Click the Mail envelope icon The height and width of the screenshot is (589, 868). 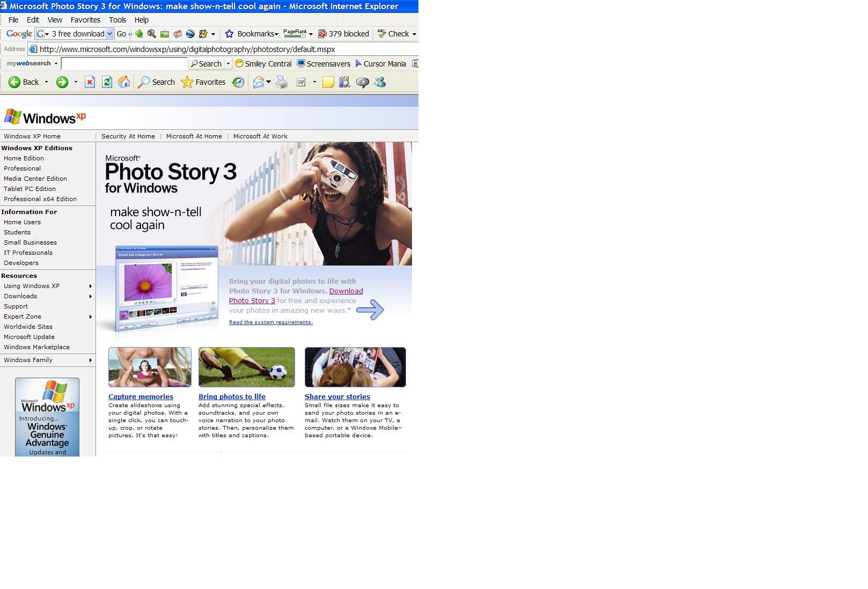pyautogui.click(x=259, y=82)
